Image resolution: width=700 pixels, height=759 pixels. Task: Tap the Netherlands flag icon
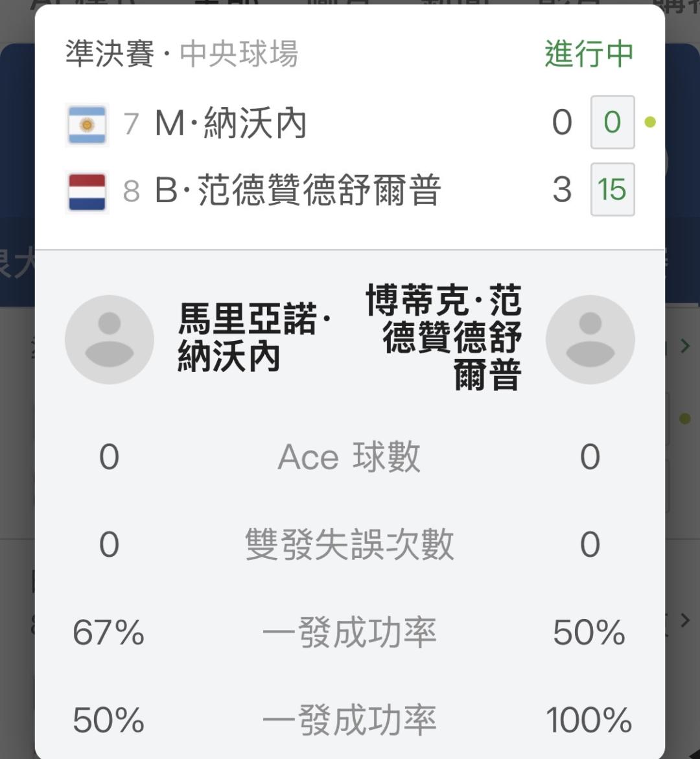tap(87, 192)
